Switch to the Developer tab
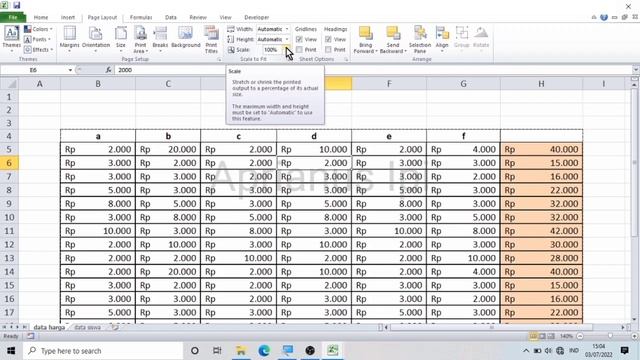 click(x=256, y=18)
